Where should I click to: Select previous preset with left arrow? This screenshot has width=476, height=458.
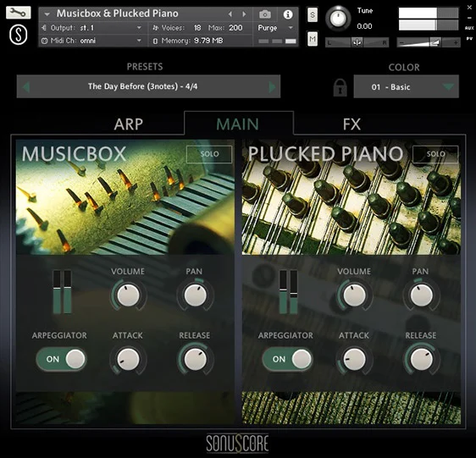click(26, 87)
